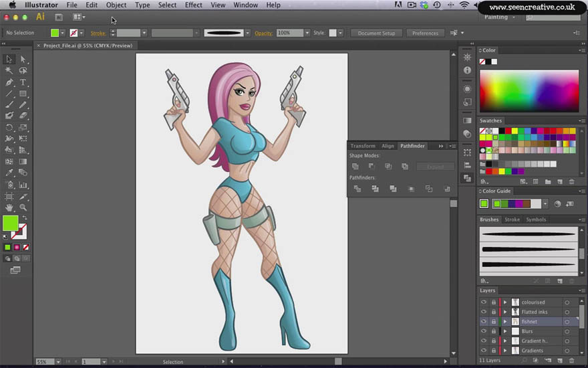The width and height of the screenshot is (588, 368).
Task: Click the Opacity link in control bar
Action: (264, 33)
